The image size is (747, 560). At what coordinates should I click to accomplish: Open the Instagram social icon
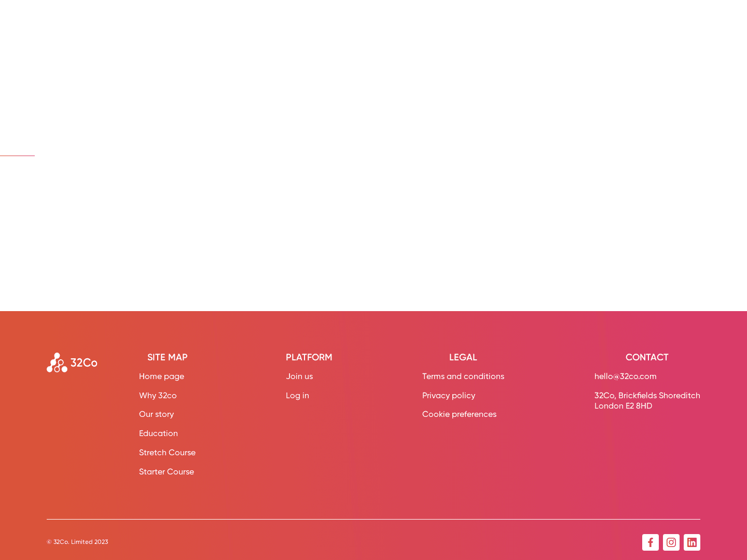click(671, 542)
